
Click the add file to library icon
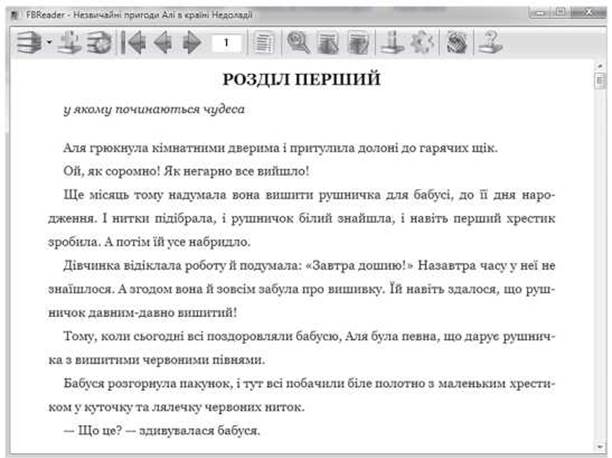[x=69, y=42]
